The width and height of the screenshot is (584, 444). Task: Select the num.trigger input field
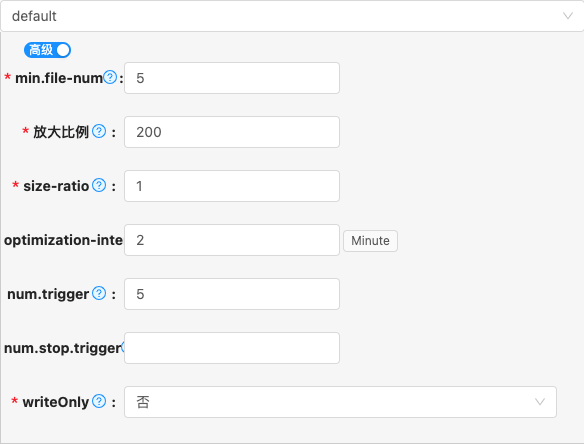tap(232, 294)
